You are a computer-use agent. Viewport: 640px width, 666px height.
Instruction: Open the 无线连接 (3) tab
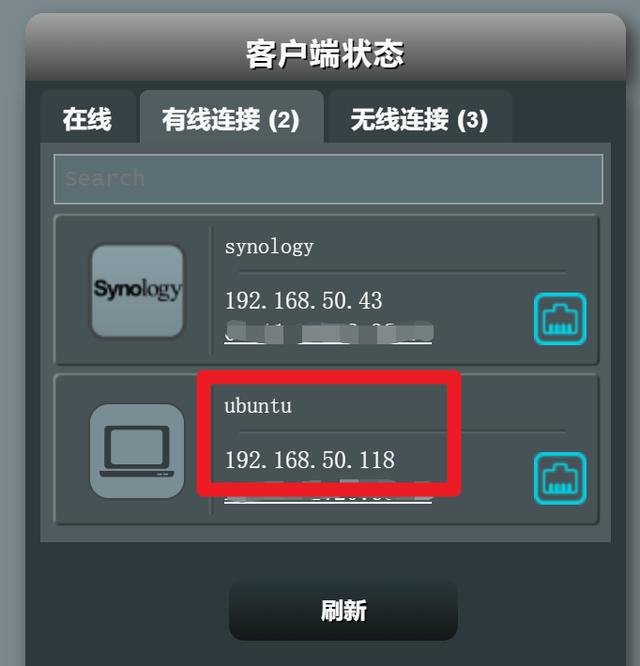click(419, 118)
